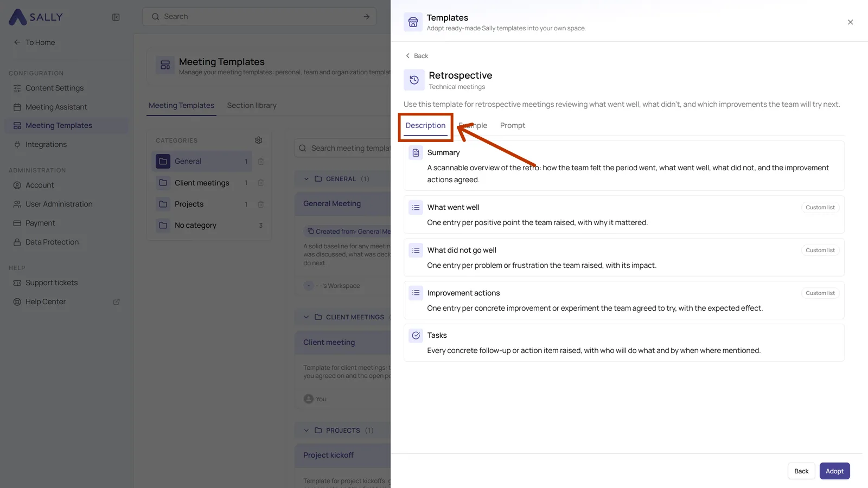
Task: Switch to the Prompt tab
Action: (x=513, y=126)
